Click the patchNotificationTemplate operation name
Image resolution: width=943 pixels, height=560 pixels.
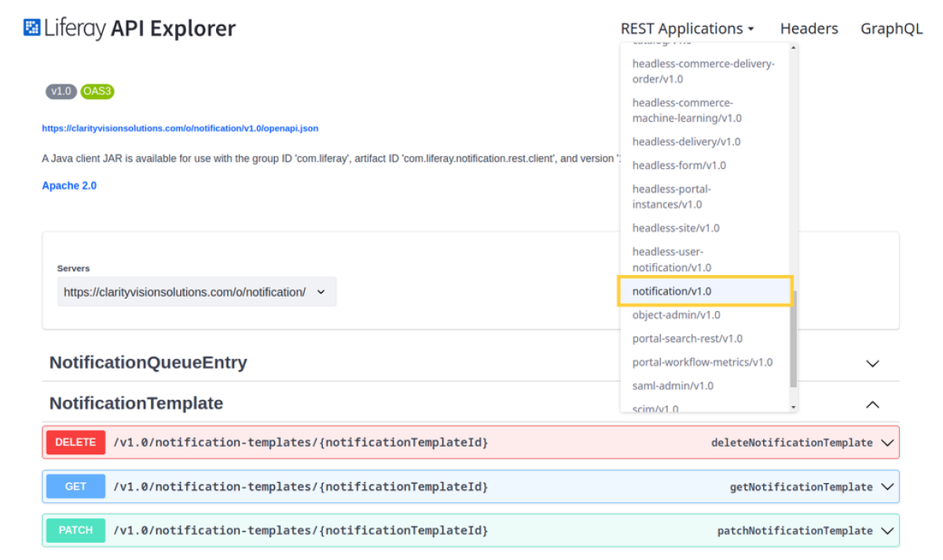tap(794, 530)
